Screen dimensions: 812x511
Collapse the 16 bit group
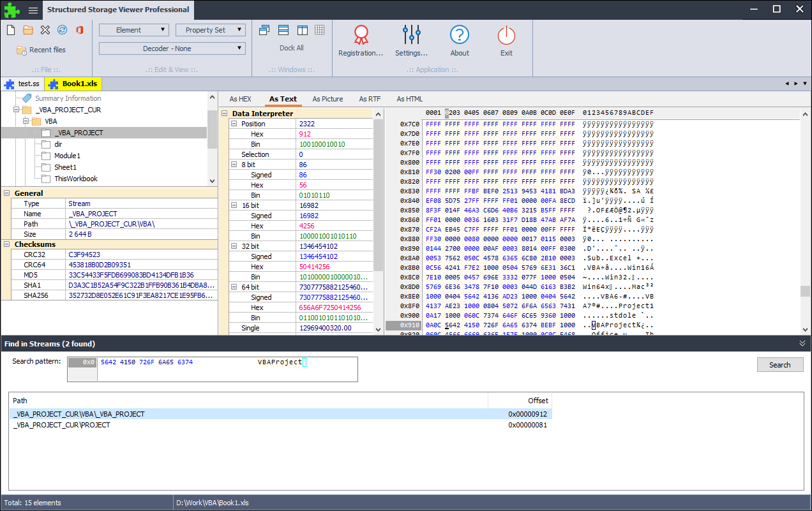click(235, 205)
